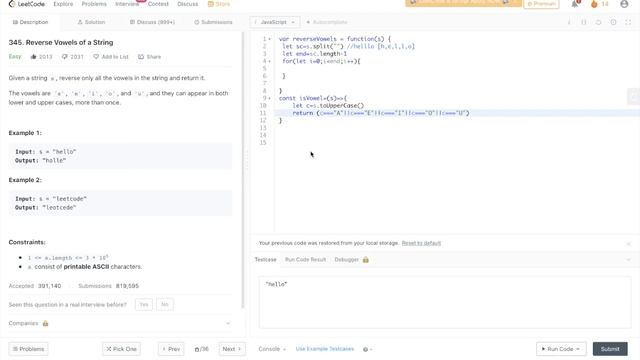Expand the Companies section

(228, 323)
